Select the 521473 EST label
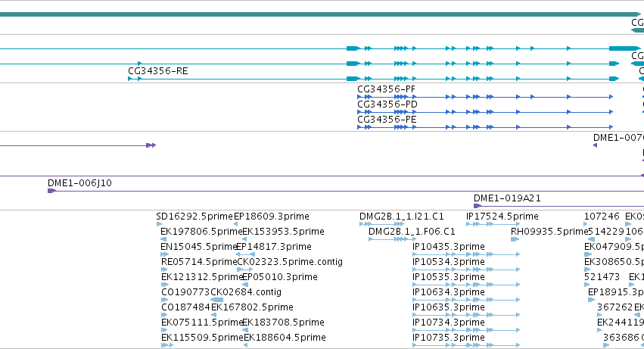The width and height of the screenshot is (644, 349). point(602,278)
